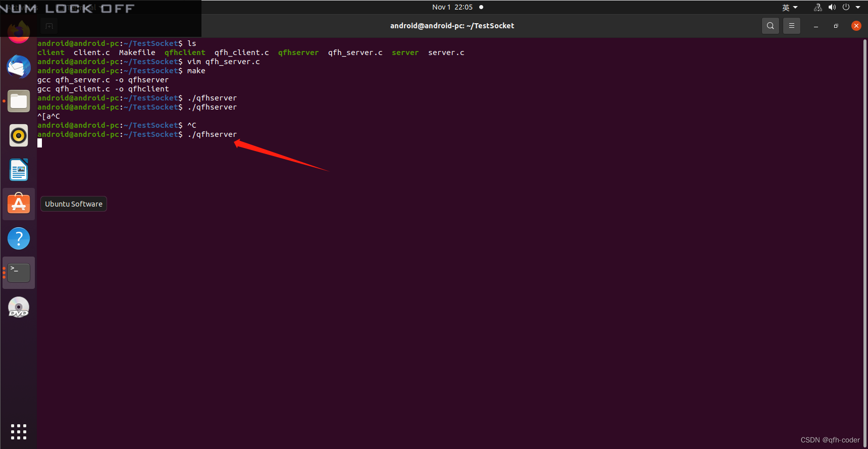Launch Rhythmbox music player from dock
This screenshot has height=449, width=868.
coord(19,135)
